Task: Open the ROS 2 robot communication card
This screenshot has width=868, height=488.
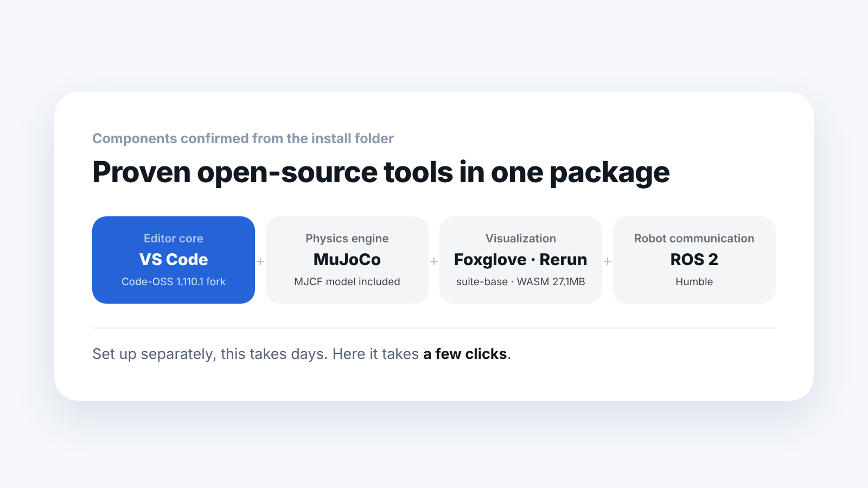Action: (694, 260)
